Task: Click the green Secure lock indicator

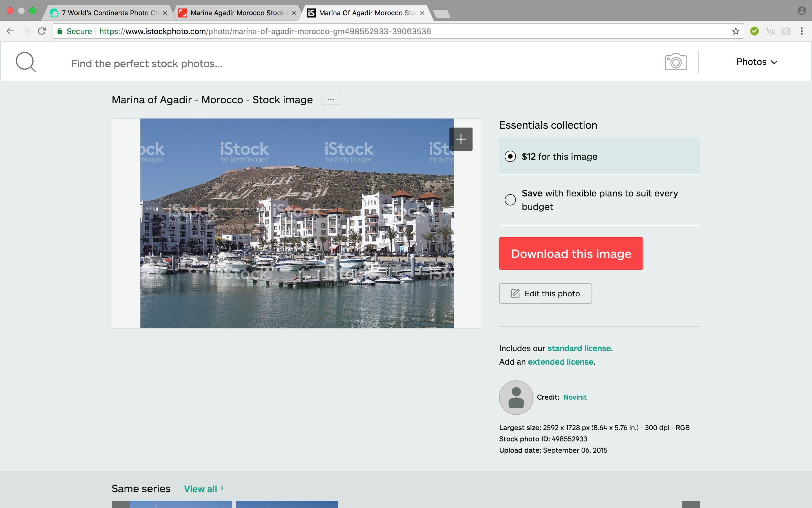Action: [75, 31]
